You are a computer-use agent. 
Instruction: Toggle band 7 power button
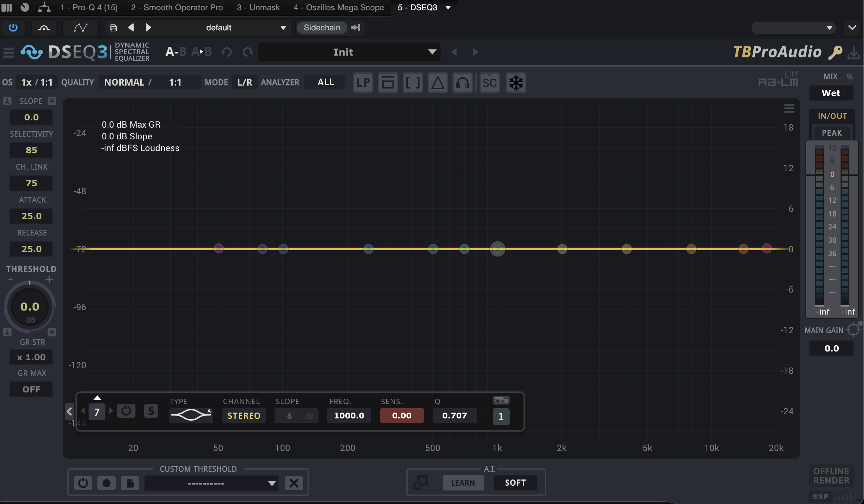click(126, 411)
